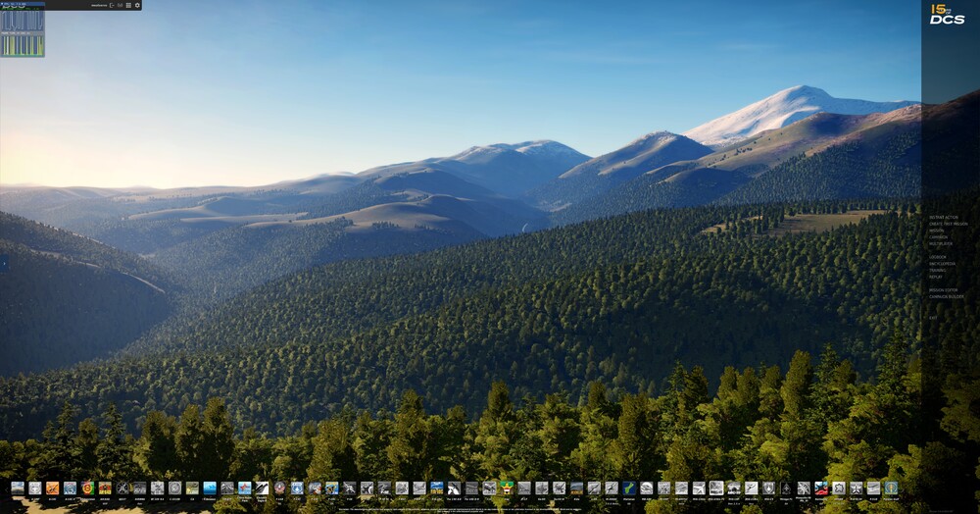Open settings via the top gear icon
The image size is (980, 514).
(137, 5)
